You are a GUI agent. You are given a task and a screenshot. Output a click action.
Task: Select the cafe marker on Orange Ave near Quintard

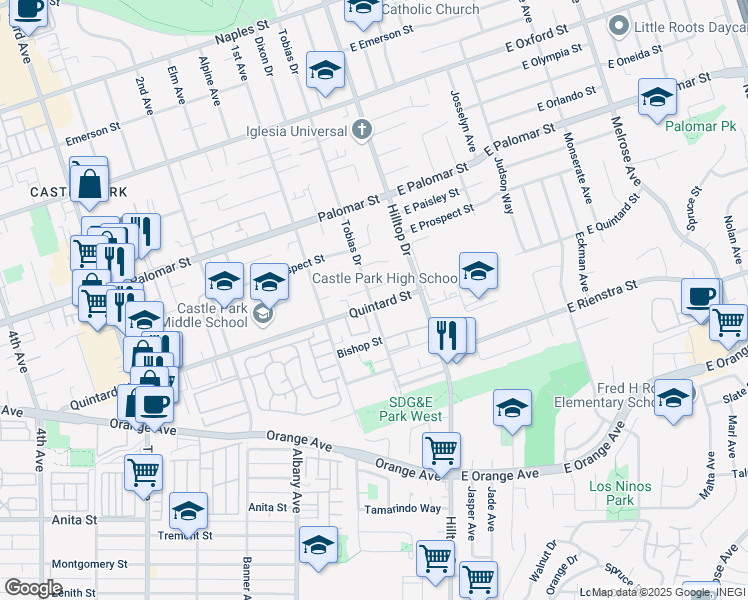click(154, 408)
